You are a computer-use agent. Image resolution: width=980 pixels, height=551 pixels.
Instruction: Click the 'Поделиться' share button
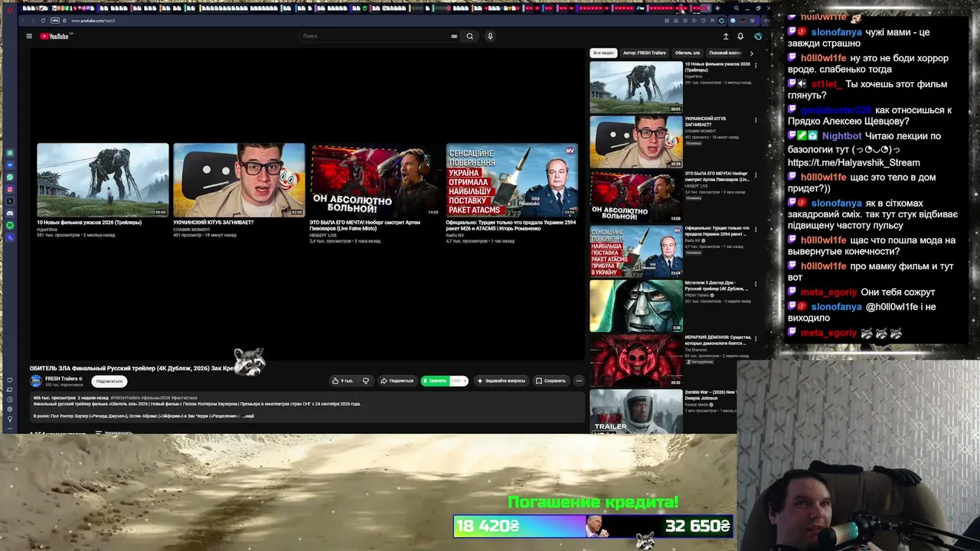[397, 380]
